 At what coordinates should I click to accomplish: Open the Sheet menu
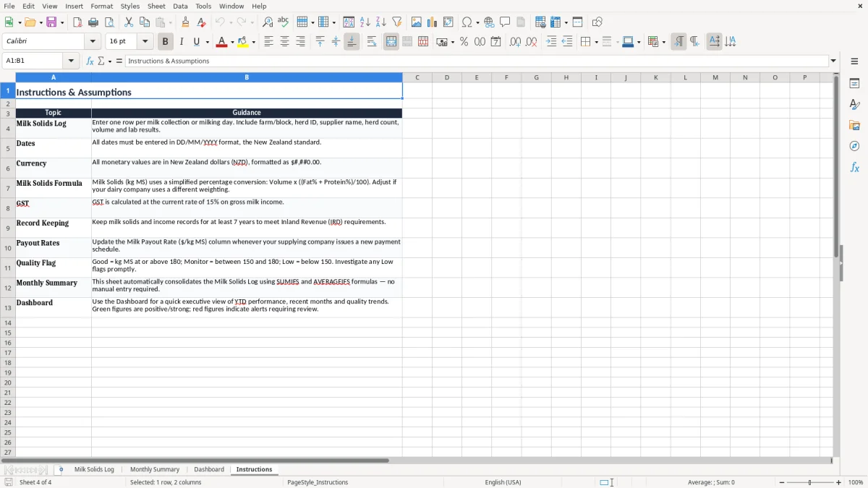(x=156, y=6)
